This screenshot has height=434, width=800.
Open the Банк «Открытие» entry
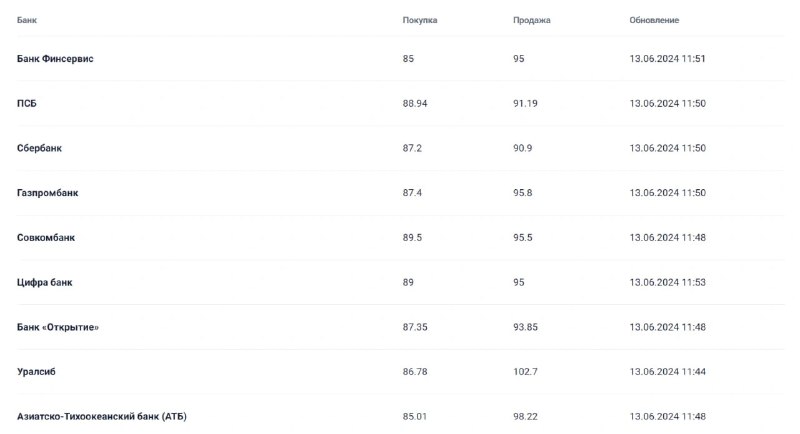[58, 327]
